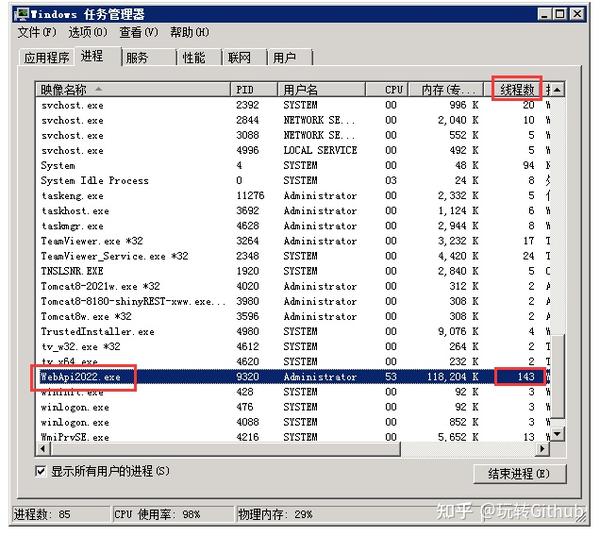
Task: Select the TrustedInstaller.exe process
Action: click(x=292, y=331)
